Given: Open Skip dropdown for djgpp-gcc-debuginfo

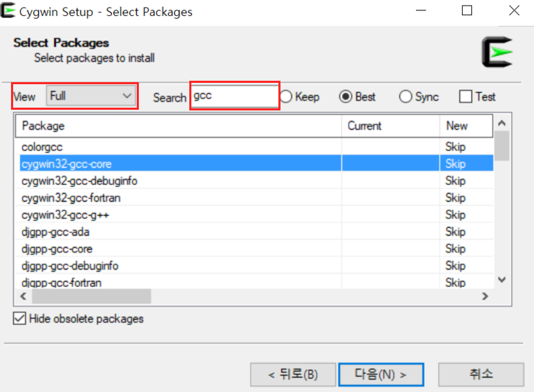Looking at the screenshot, I should [x=456, y=266].
